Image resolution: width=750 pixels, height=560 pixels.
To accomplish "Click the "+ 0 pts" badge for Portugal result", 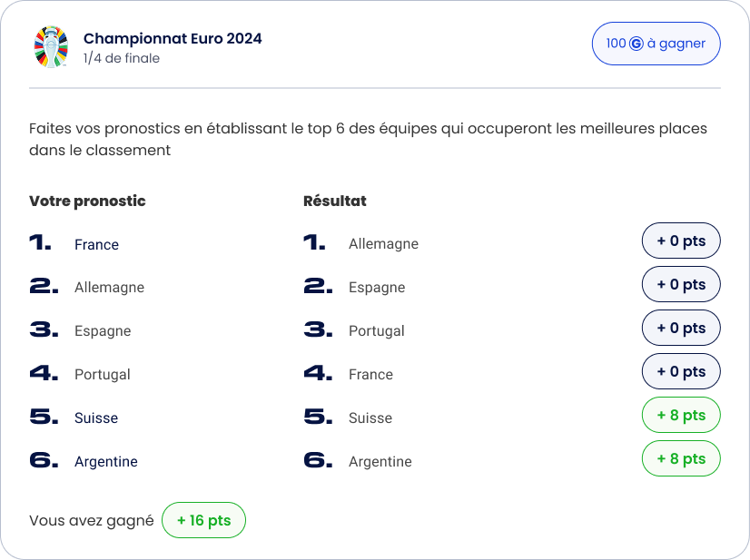I will pyautogui.click(x=681, y=329).
